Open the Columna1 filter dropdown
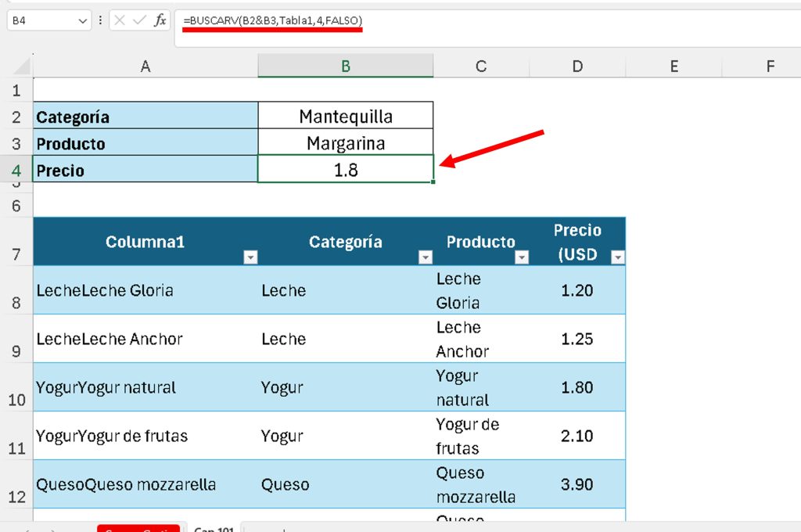Viewport: 801px width, 532px height. 250,257
